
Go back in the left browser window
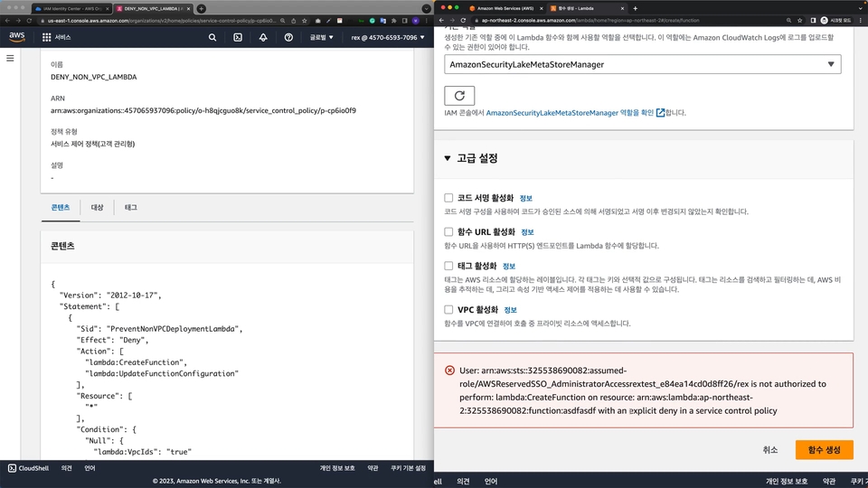(x=7, y=21)
